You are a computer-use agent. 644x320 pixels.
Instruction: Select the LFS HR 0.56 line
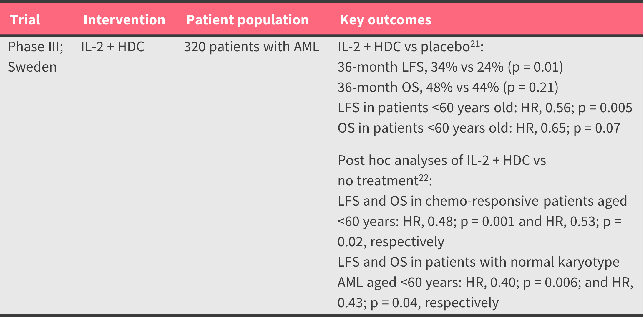485,108
